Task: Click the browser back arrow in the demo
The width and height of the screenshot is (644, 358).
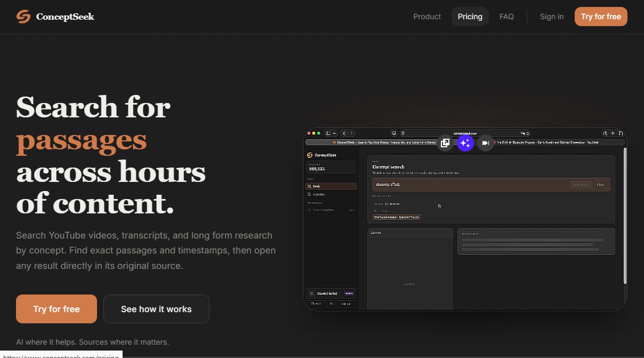Action: pos(344,133)
